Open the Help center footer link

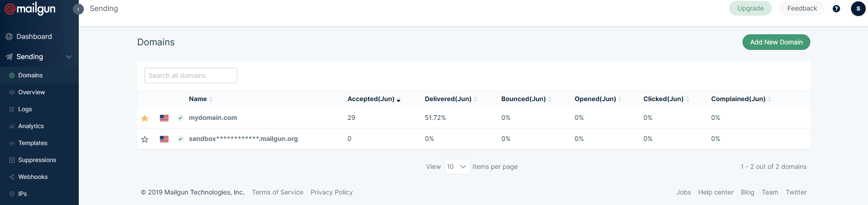point(716,192)
